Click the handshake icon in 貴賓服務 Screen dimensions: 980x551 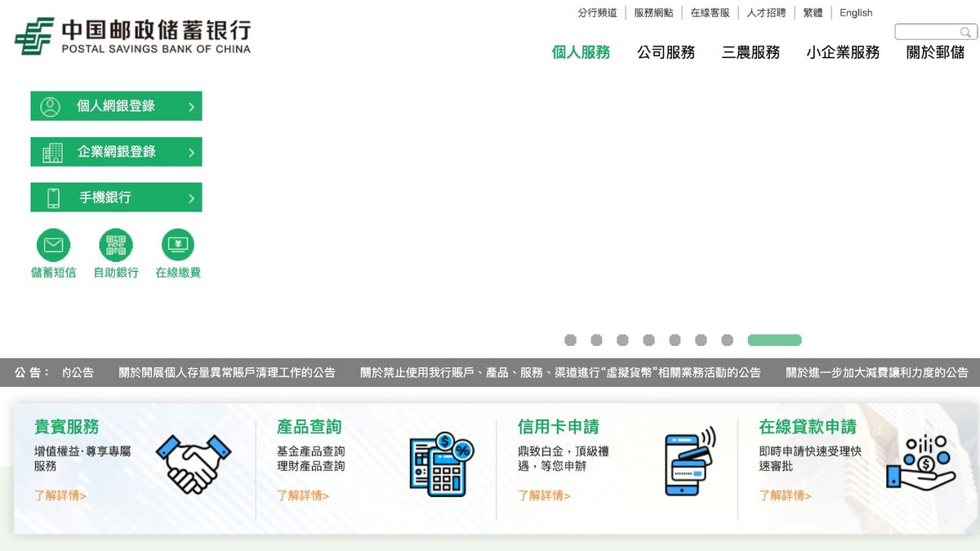(x=194, y=464)
